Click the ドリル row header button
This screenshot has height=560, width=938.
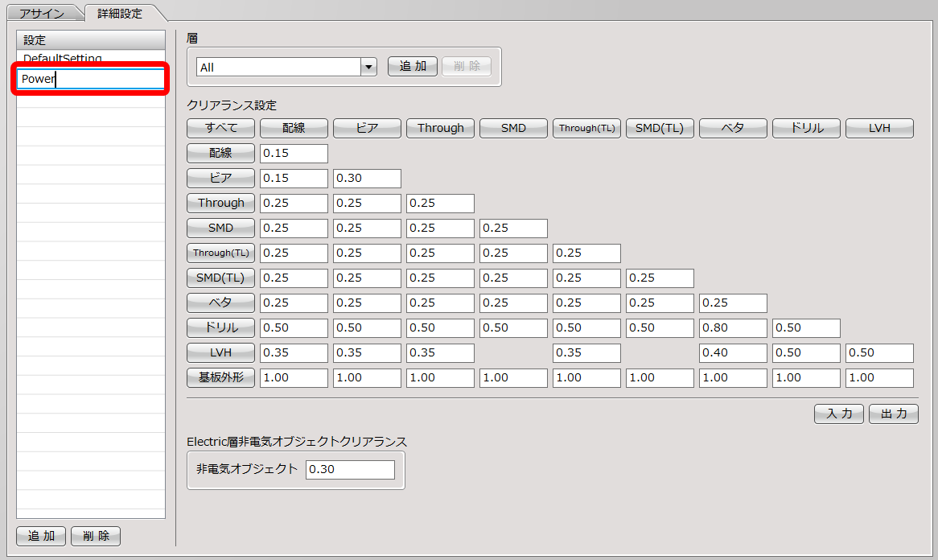tap(220, 327)
